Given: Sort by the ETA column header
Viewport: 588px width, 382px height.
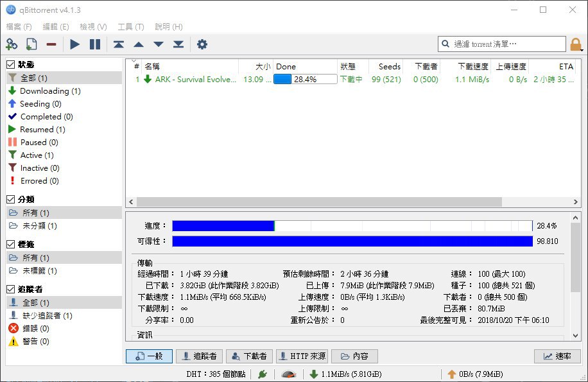Looking at the screenshot, I should [552, 66].
